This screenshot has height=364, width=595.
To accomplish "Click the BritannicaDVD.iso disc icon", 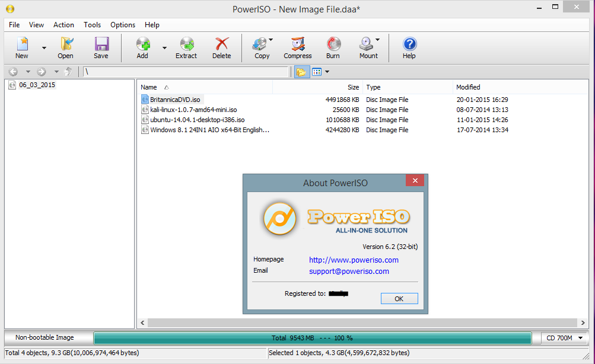I will click(145, 100).
